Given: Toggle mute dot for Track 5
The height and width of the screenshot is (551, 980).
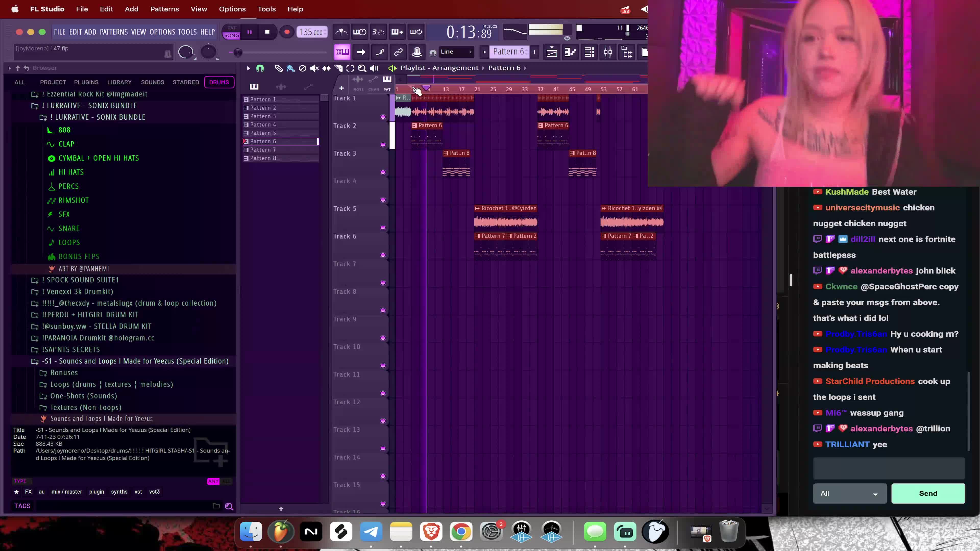Looking at the screenshot, I should (383, 228).
